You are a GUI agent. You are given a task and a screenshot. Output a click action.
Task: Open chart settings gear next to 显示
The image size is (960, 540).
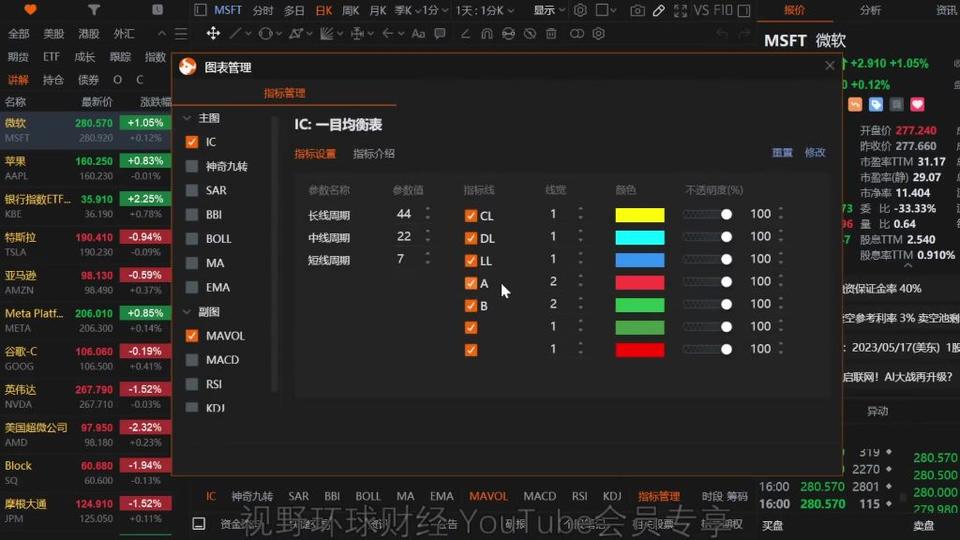(x=580, y=10)
